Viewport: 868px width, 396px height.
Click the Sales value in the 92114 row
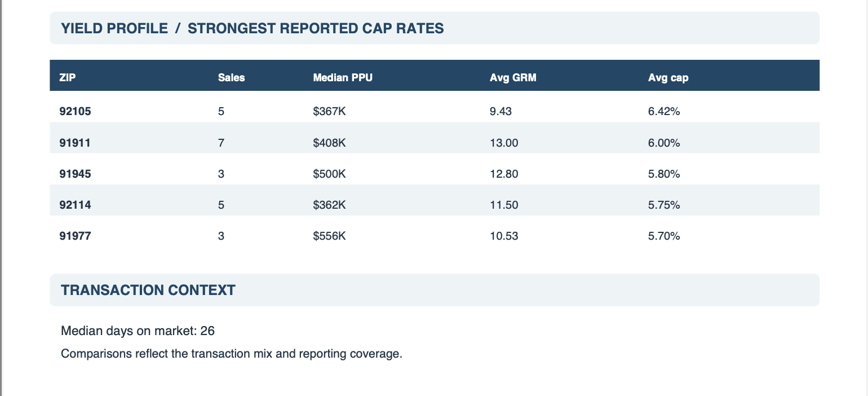[221, 205]
